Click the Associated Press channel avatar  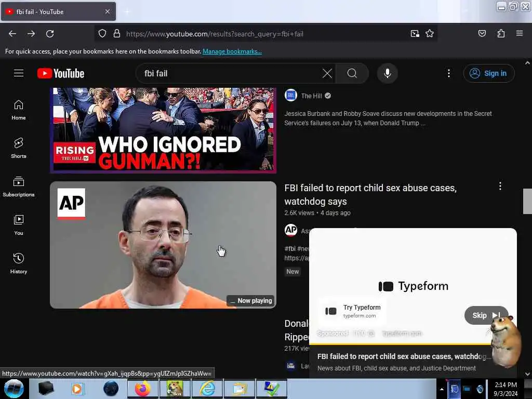point(291,230)
